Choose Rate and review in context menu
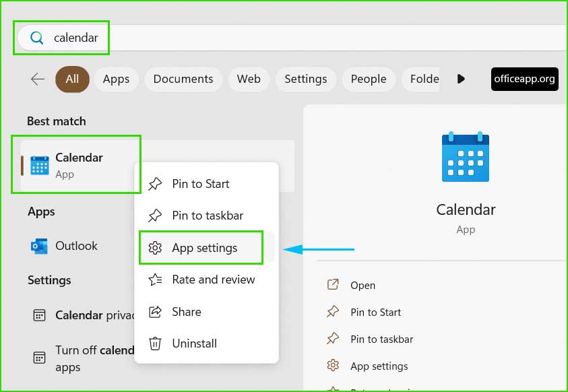Screen dimensions: 568x392 [206, 280]
